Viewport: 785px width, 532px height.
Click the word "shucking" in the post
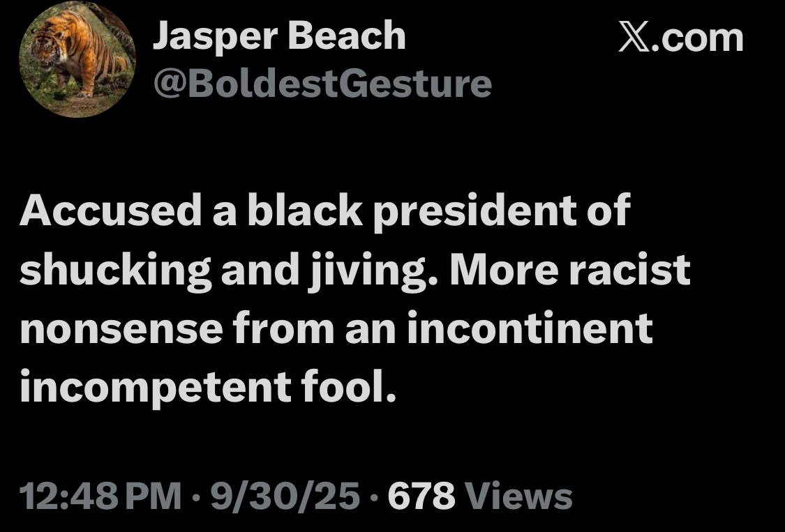114,270
